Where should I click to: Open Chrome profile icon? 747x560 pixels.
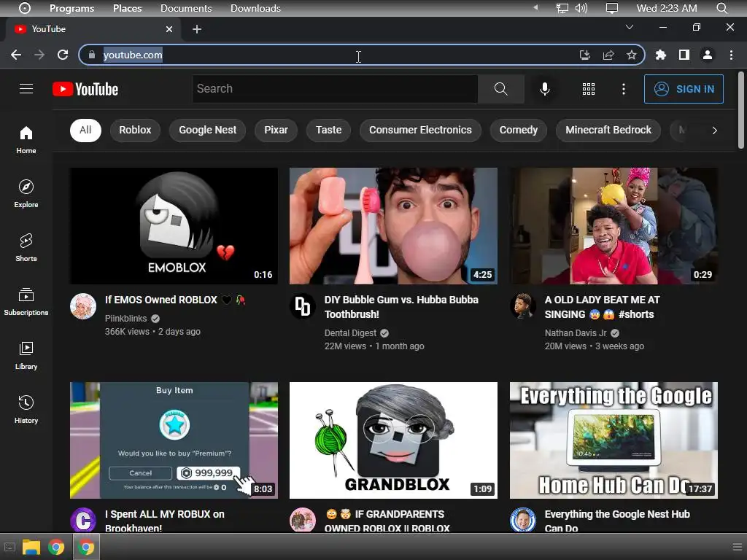pyautogui.click(x=708, y=55)
